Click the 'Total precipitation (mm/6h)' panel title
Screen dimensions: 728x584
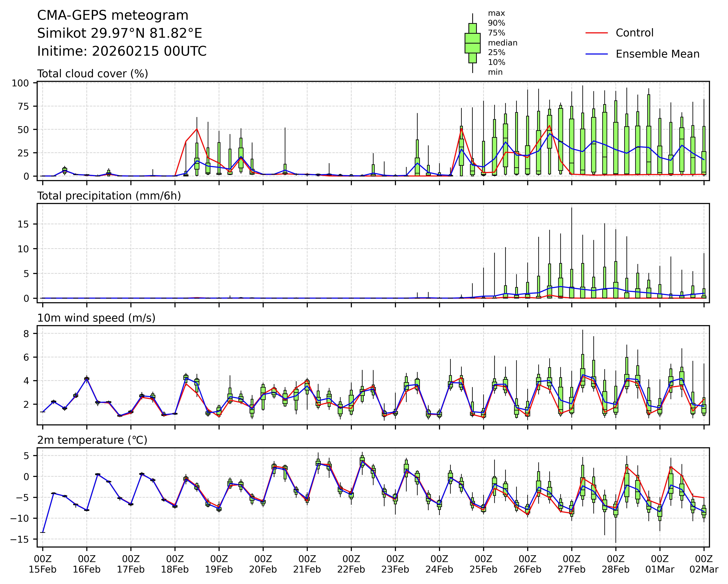[109, 196]
